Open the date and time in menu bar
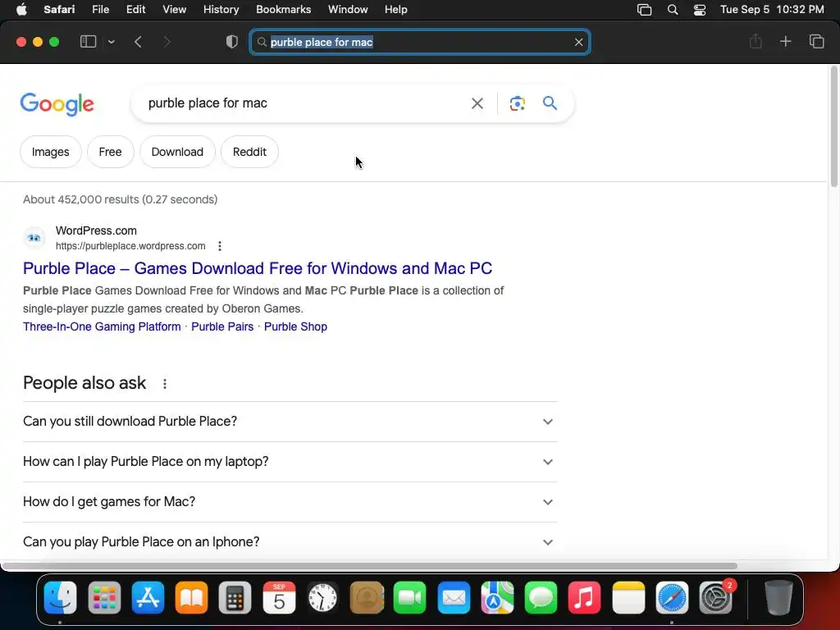The width and height of the screenshot is (840, 630). [772, 10]
